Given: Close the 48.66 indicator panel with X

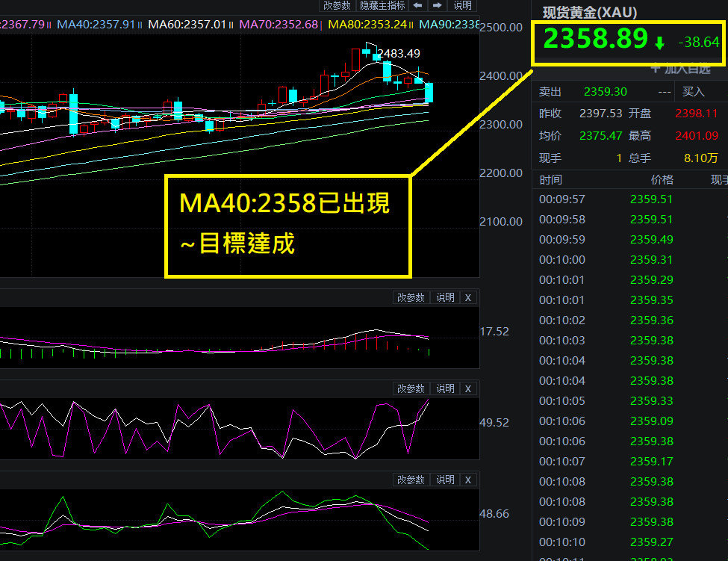Looking at the screenshot, I should 468,480.
